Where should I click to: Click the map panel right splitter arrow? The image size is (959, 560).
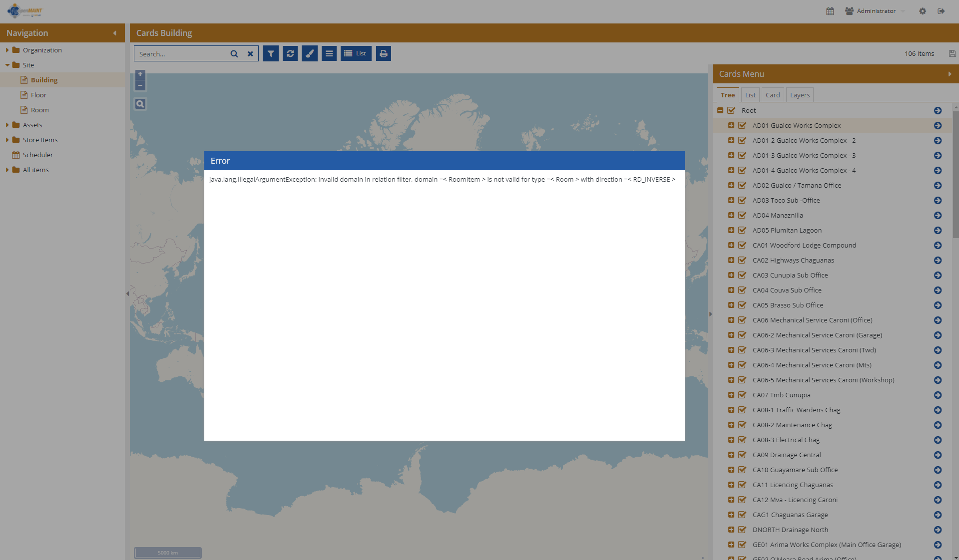coord(710,314)
